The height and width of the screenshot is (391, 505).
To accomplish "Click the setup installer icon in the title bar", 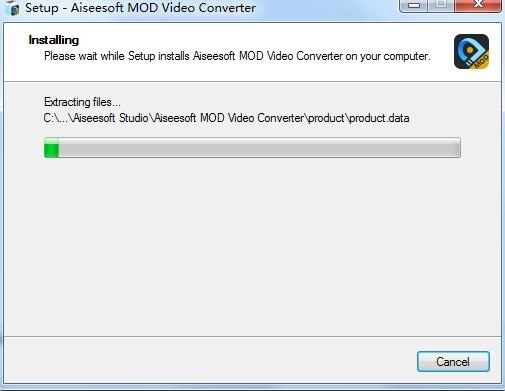I will (x=12, y=8).
